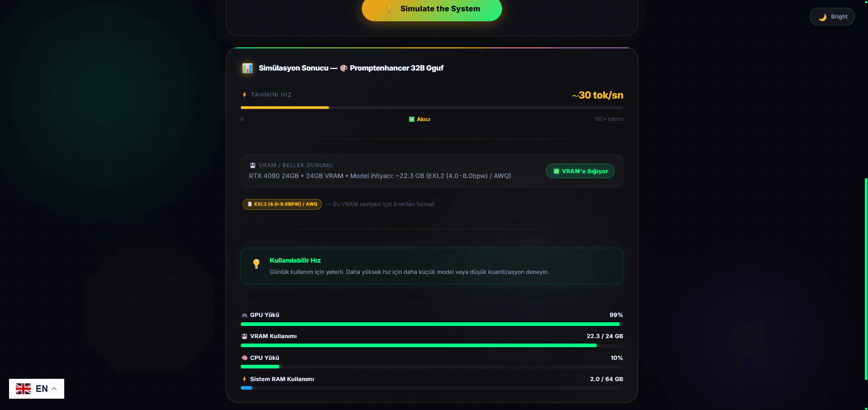Click the GPU emoji icon next to GPU Yükü

pyautogui.click(x=244, y=315)
